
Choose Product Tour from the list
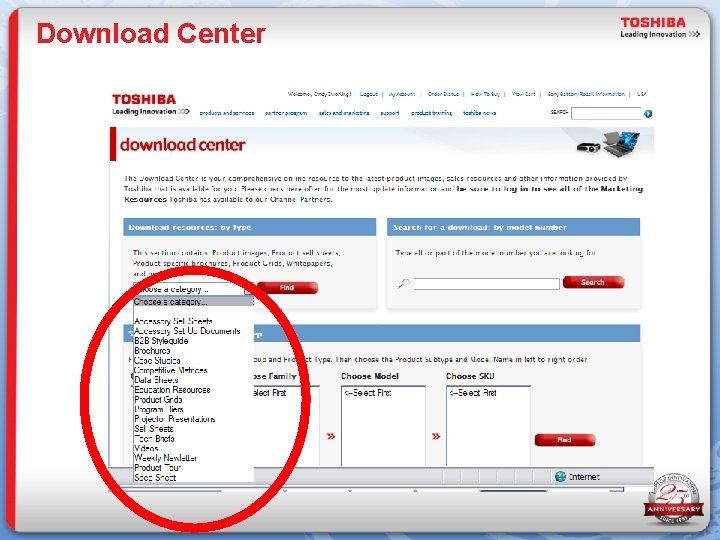[158, 467]
